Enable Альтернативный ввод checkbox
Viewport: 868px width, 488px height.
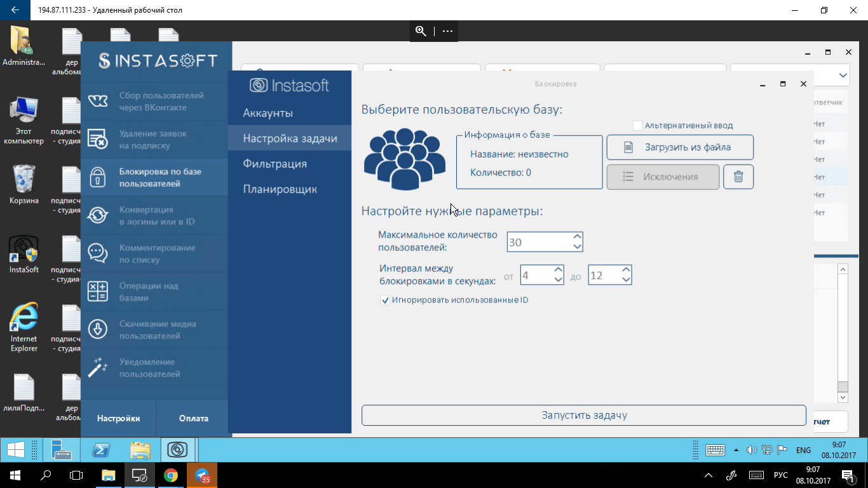(637, 126)
